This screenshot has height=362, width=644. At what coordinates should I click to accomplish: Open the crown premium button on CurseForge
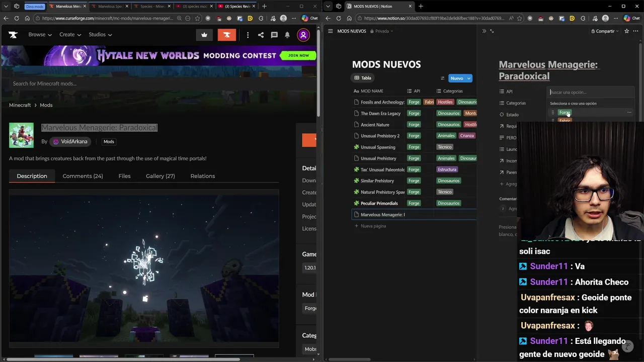204,35
